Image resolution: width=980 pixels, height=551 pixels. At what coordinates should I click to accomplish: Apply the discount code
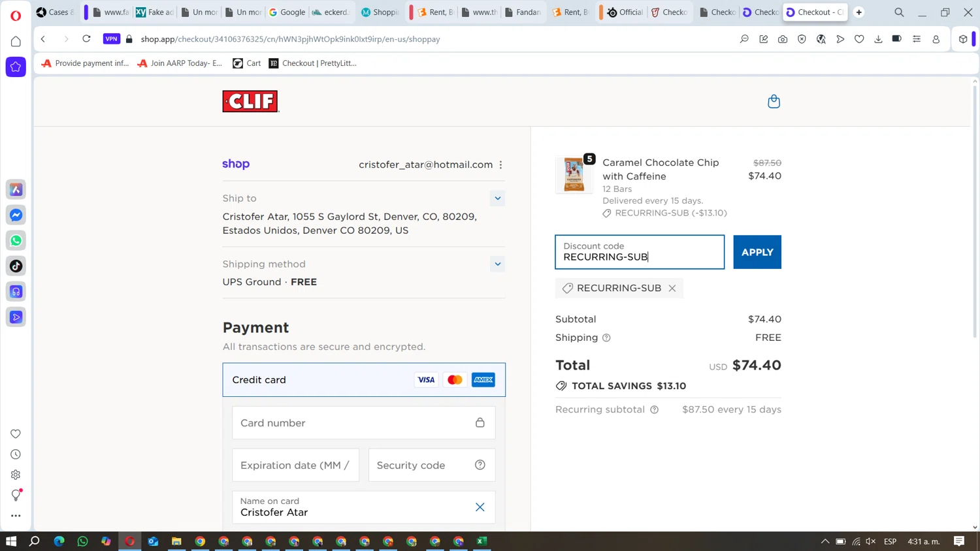(x=757, y=252)
